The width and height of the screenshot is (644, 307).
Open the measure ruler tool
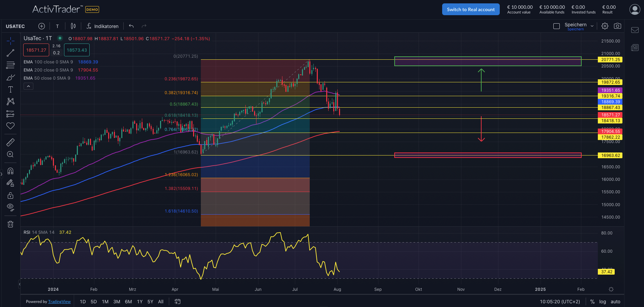pos(10,142)
